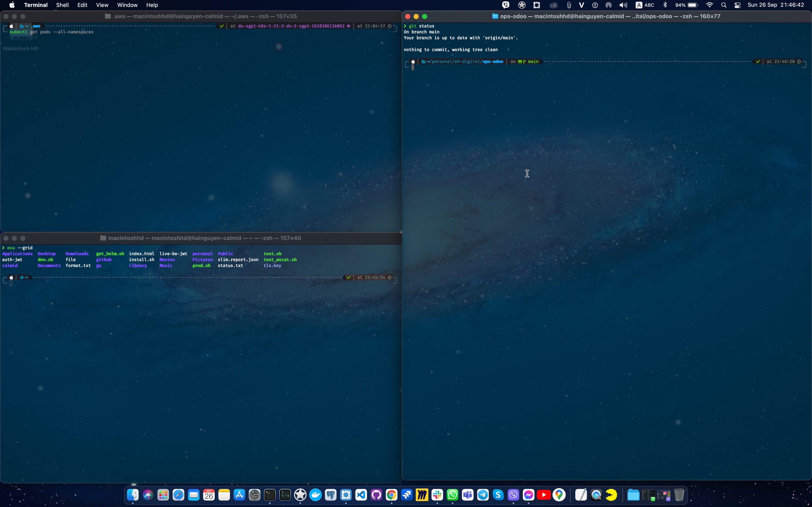
Task: Toggle Wi-Fi from the menu bar icon
Action: click(x=709, y=5)
